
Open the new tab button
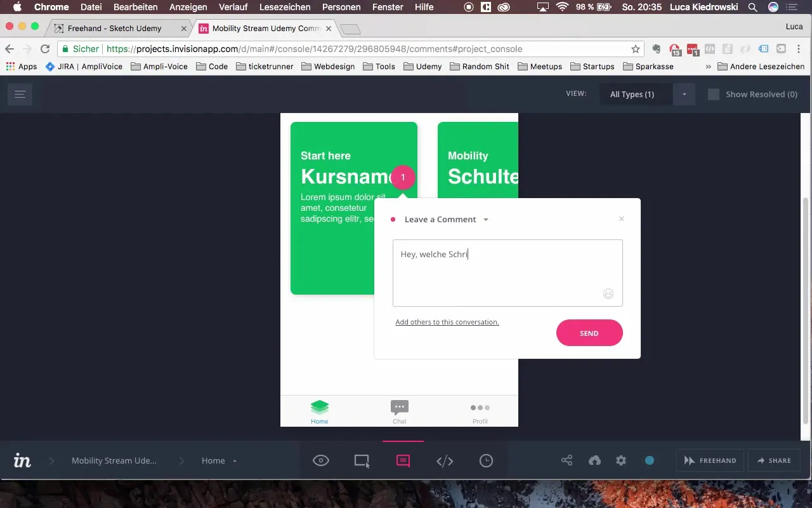click(x=350, y=29)
